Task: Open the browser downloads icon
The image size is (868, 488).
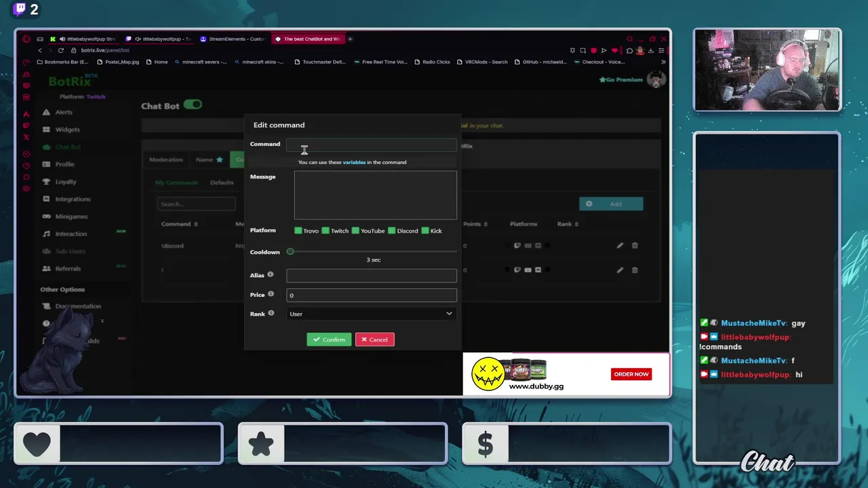Action: click(x=651, y=50)
